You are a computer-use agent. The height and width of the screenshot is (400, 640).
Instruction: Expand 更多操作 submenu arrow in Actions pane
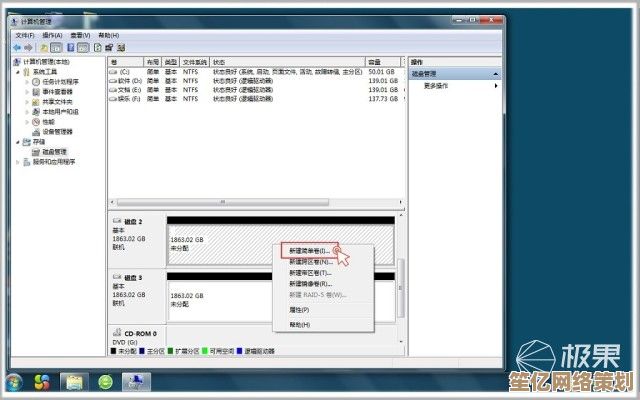(495, 86)
